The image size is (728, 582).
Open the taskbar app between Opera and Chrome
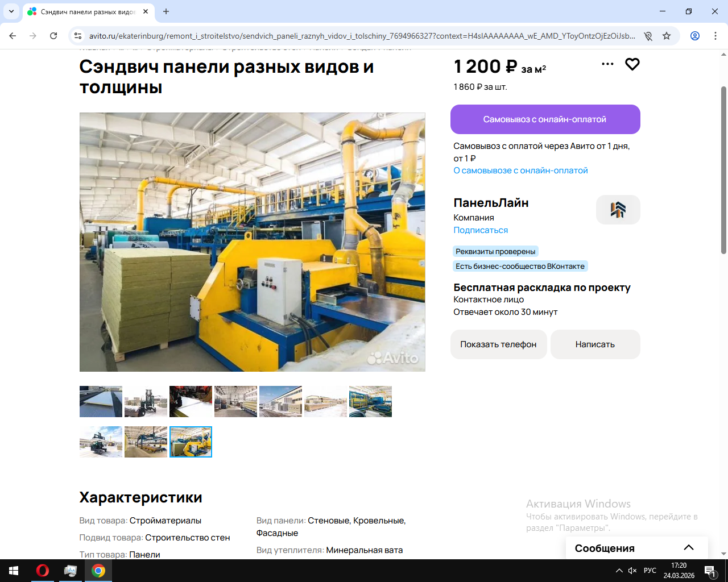click(x=71, y=571)
